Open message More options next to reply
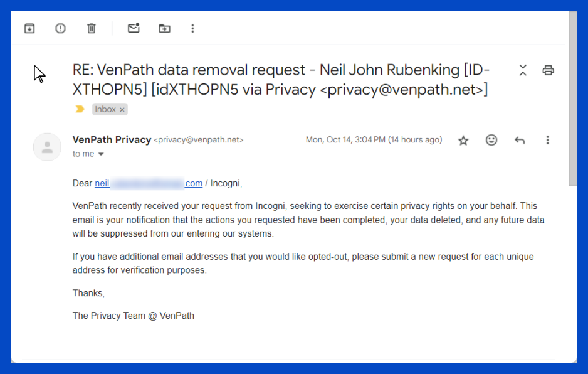 [547, 141]
